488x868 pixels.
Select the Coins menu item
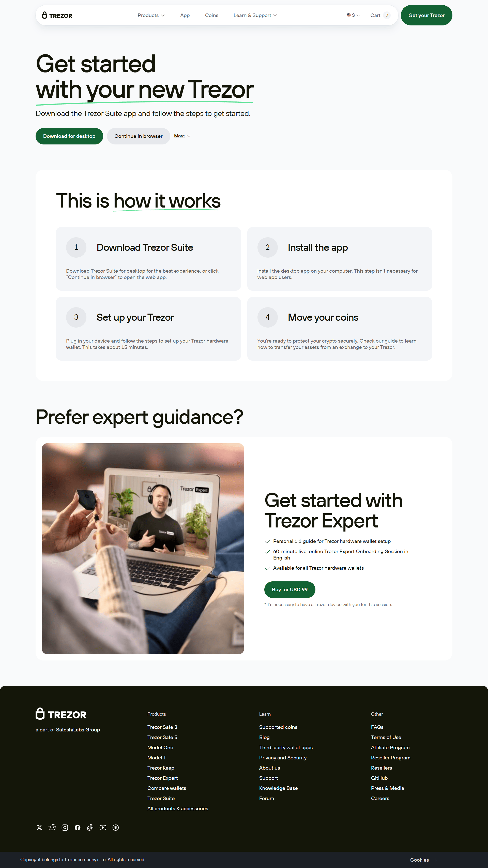211,16
